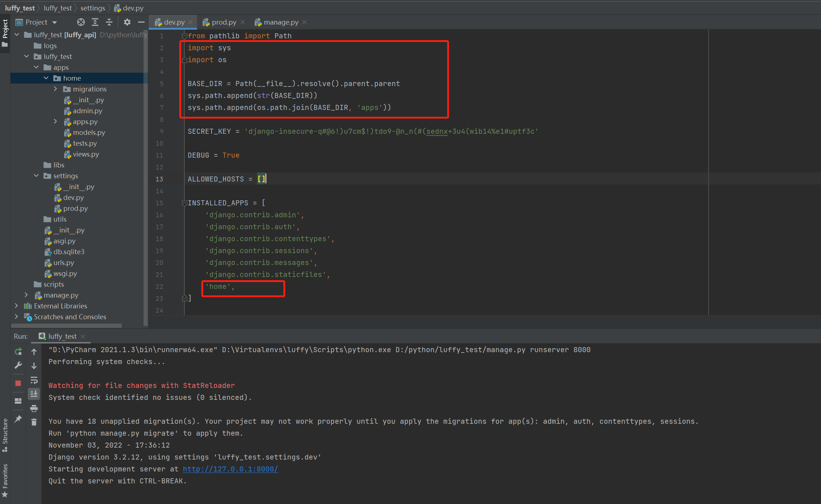The width and height of the screenshot is (821, 504).
Task: Click Project tree horizontal scrollbar
Action: point(67,326)
